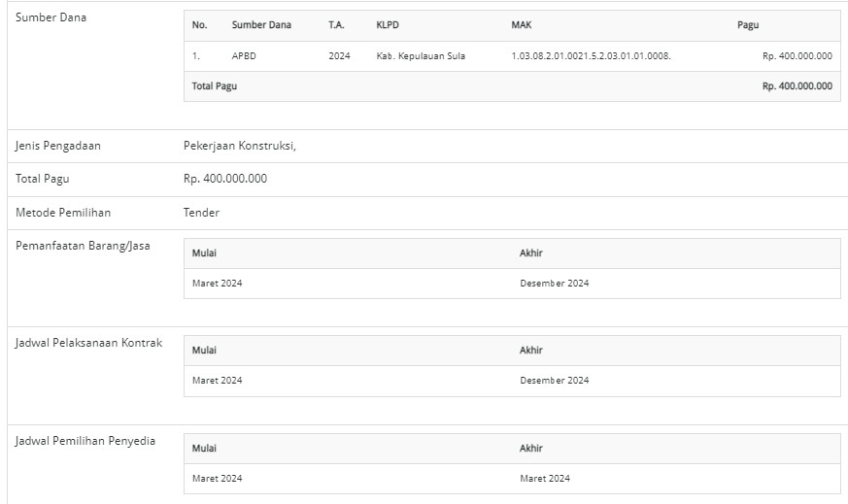This screenshot has width=848, height=504.
Task: Click the Kab. Kepulauan Sula KLPD cell
Action: 421,56
